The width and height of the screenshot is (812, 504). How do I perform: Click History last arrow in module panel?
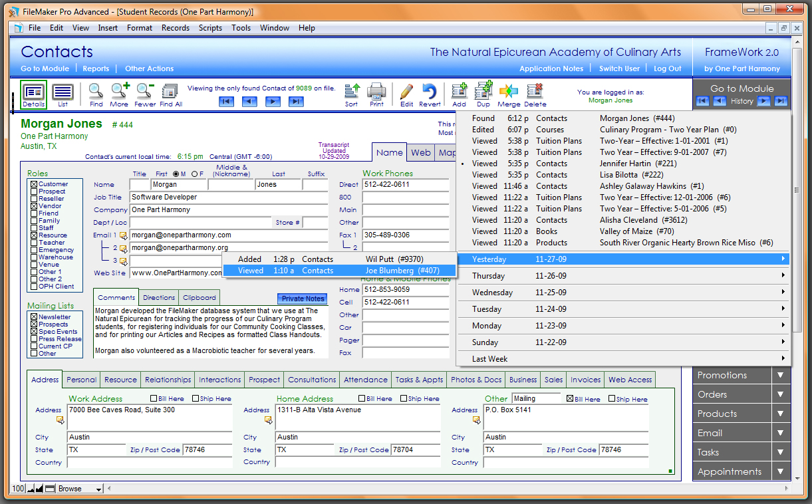pos(781,101)
